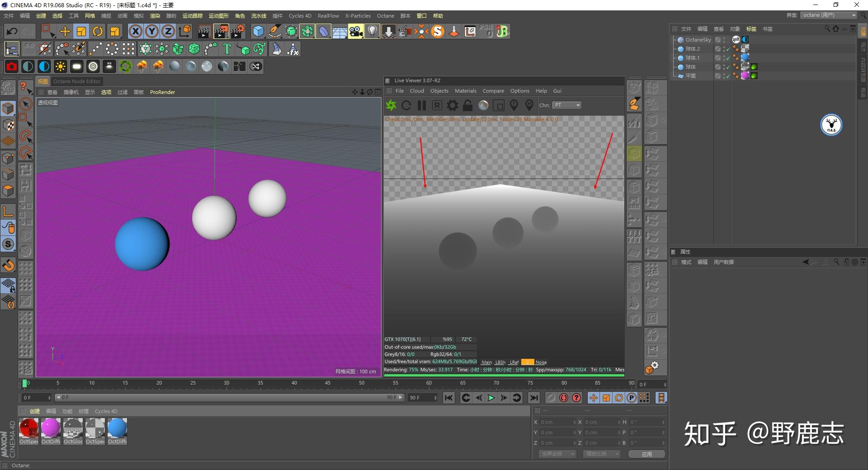
Task: Toggle the enable checkmark for 球体.2 object
Action: (728, 49)
